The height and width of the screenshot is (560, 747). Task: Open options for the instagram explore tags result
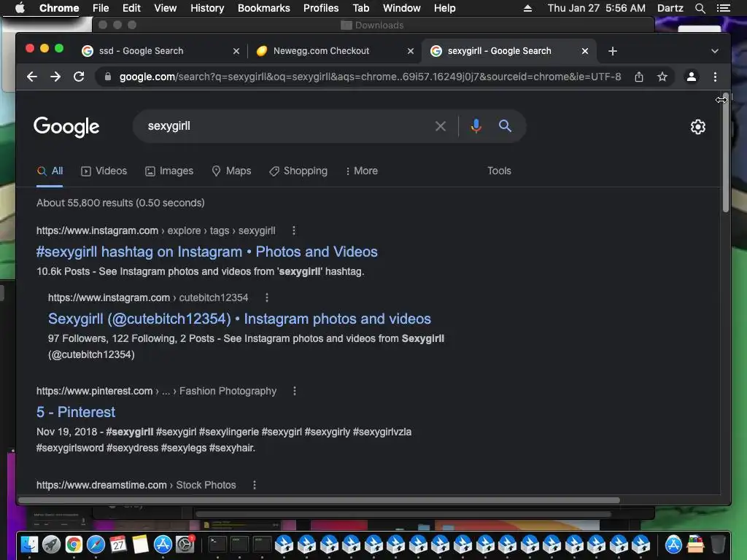[294, 230]
